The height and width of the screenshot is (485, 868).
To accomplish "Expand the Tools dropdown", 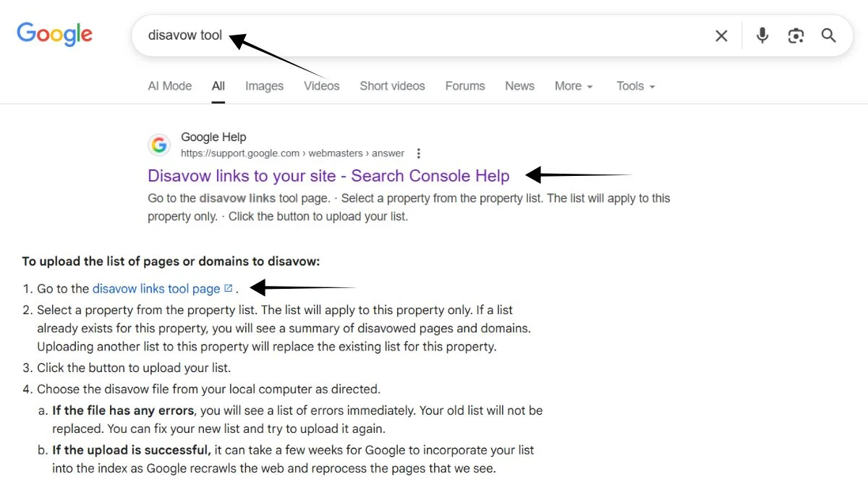I will [x=636, y=85].
